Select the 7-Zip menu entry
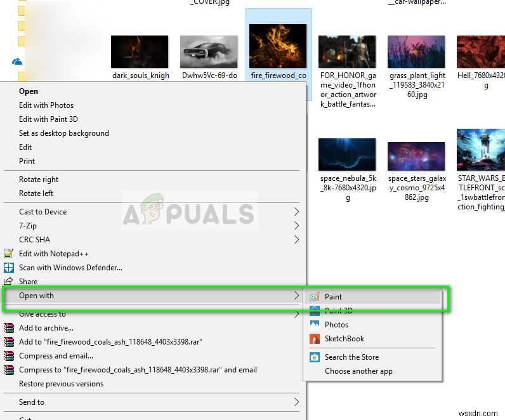This screenshot has width=505, height=420. click(28, 225)
